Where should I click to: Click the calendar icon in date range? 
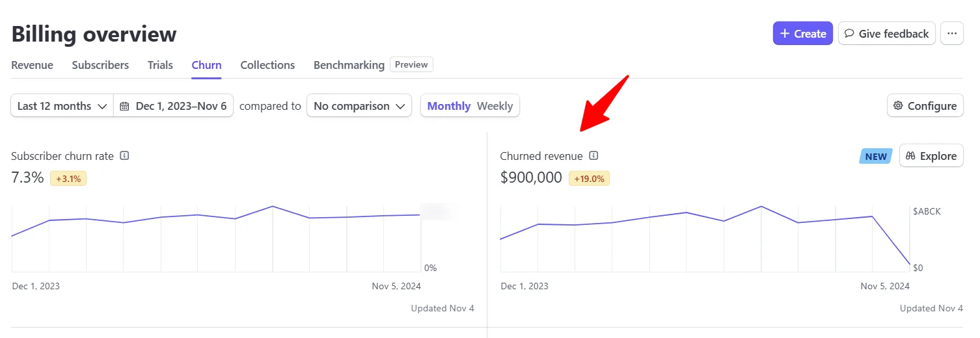[124, 106]
